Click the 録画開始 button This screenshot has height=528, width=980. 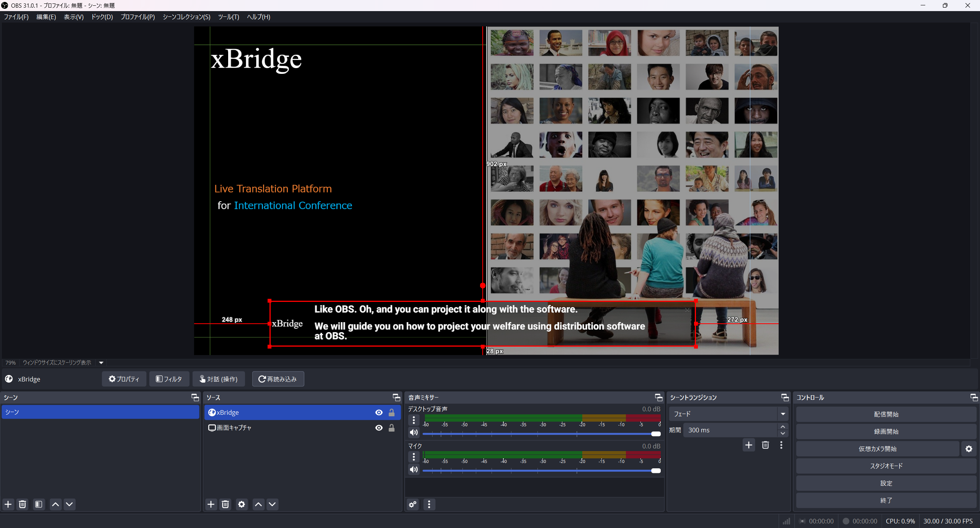click(x=886, y=432)
